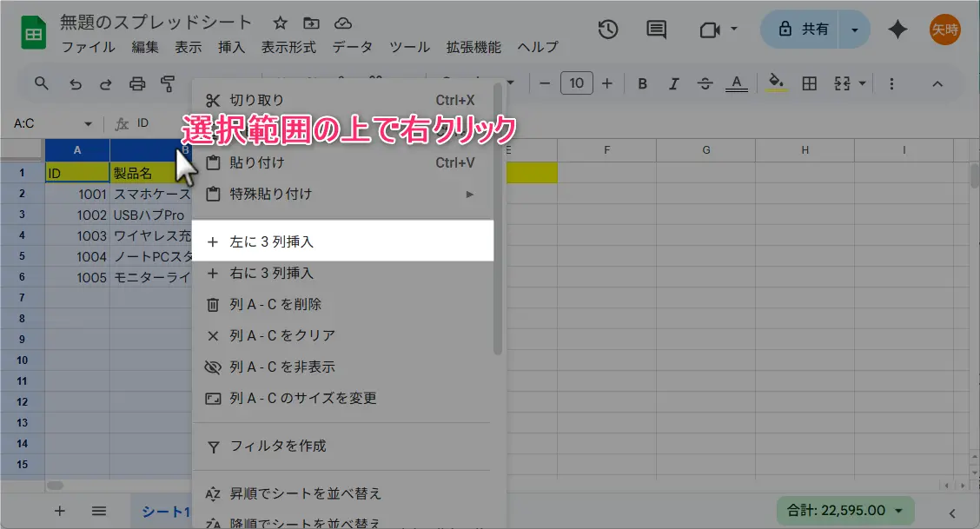Open the name box A:C dropdown
980x529 pixels.
(88, 124)
